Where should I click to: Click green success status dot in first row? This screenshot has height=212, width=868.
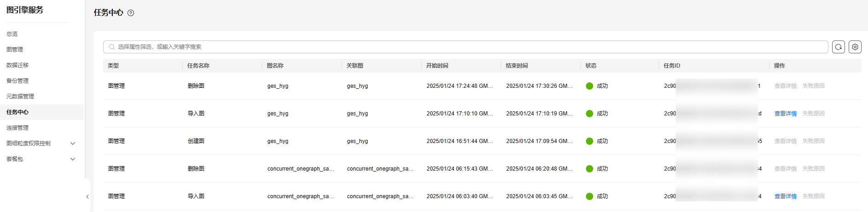pyautogui.click(x=590, y=86)
